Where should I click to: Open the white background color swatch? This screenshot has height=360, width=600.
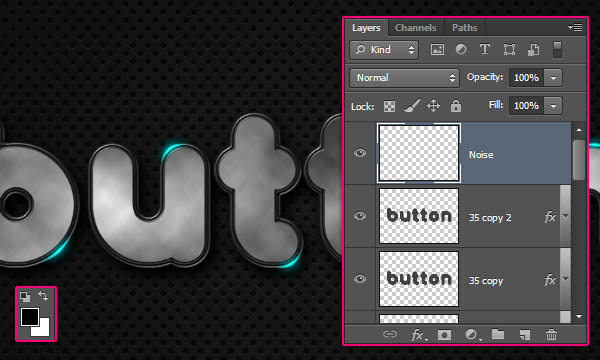click(x=44, y=330)
